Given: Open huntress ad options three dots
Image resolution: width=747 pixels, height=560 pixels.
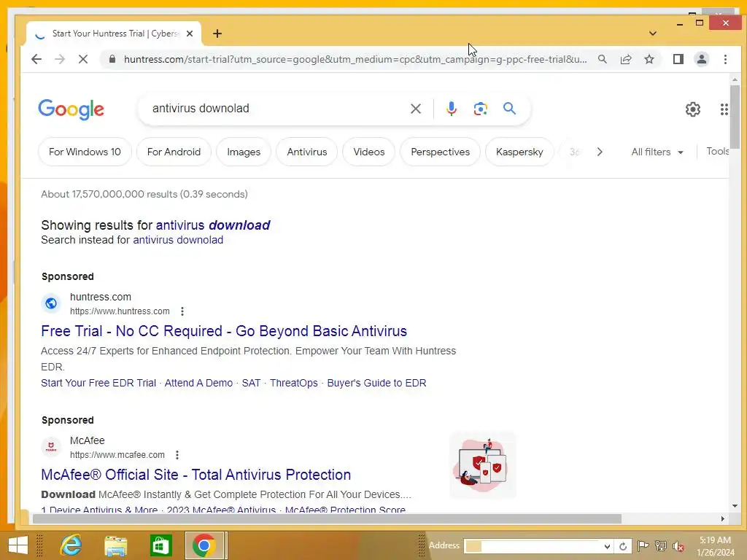Looking at the screenshot, I should coord(182,311).
